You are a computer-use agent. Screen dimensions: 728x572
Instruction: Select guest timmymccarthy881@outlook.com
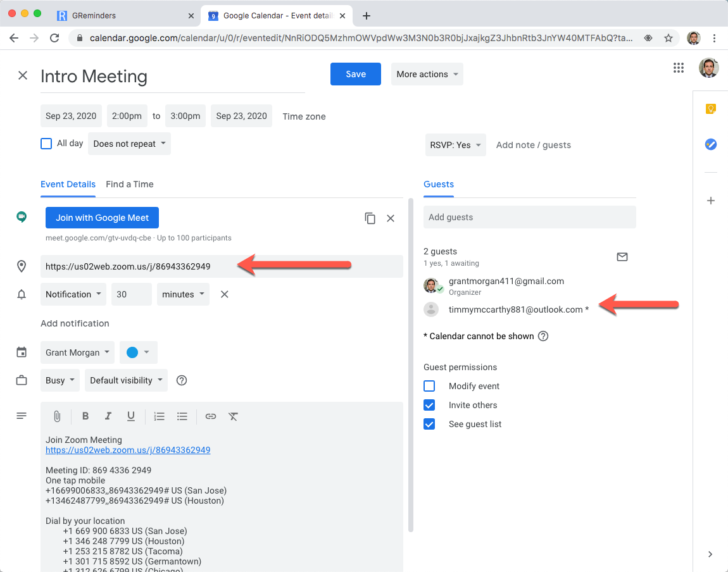pos(518,309)
